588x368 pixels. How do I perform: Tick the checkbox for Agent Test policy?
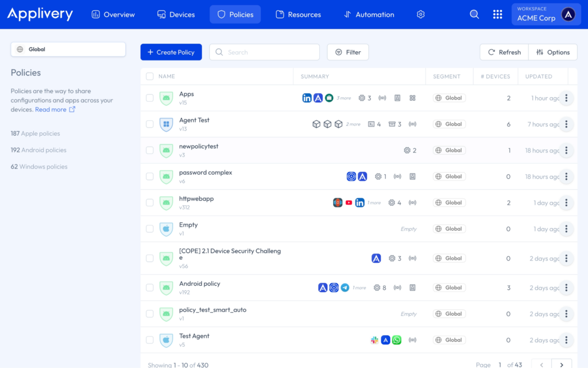pos(150,124)
